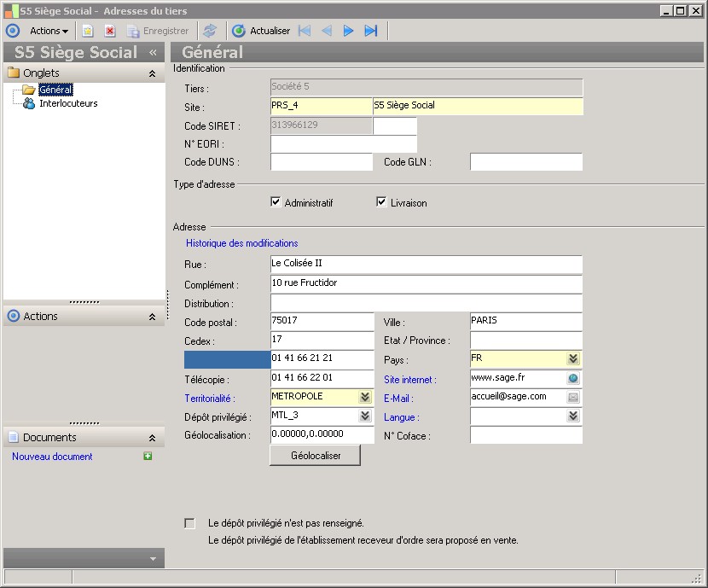Open Historique des modifications link
Screen dimensions: 708x588
tap(241, 243)
